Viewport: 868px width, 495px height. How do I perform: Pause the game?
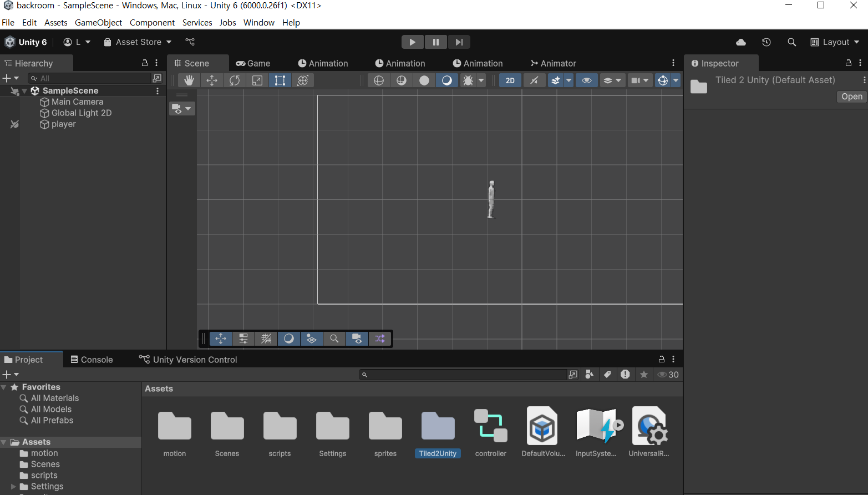[436, 42]
